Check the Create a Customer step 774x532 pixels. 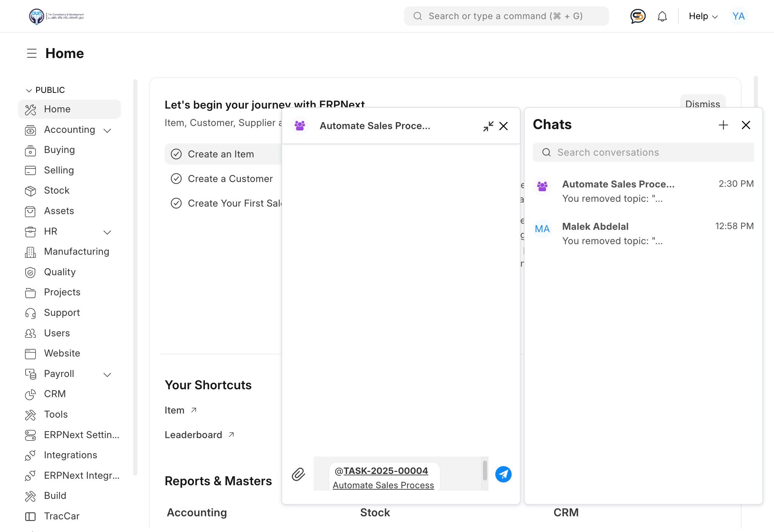[176, 179]
